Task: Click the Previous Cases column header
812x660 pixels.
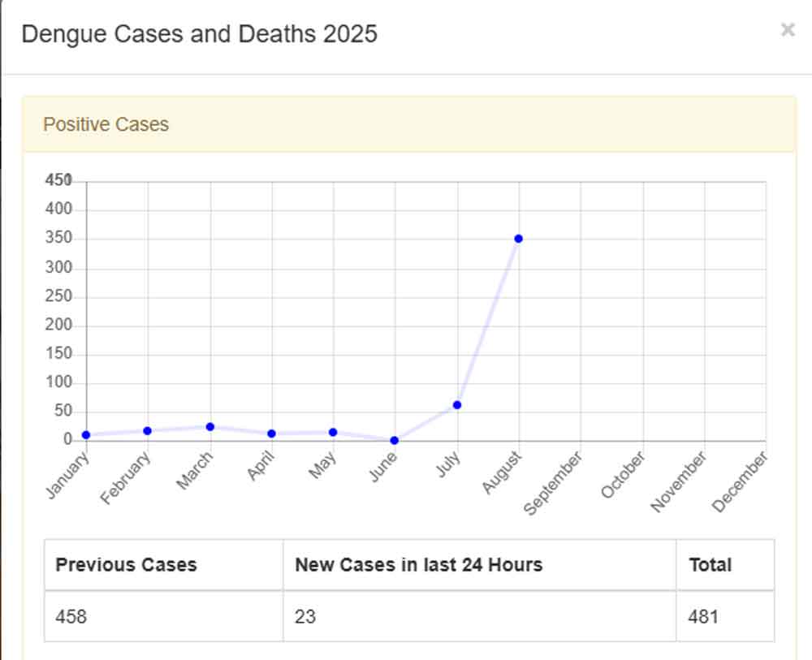Action: coord(126,565)
